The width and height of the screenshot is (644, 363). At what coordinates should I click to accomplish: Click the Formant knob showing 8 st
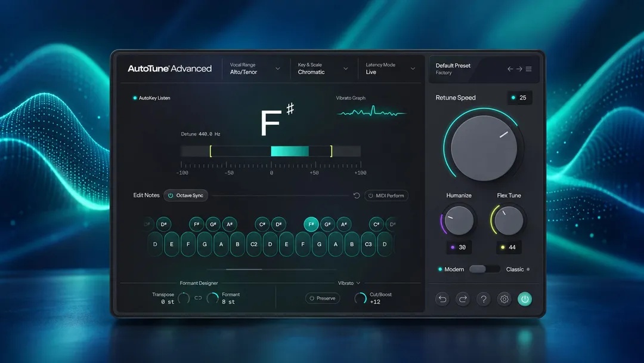pos(212,298)
